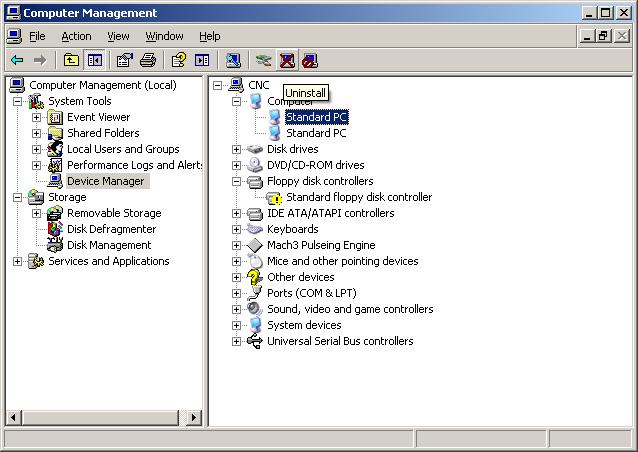Select Mach3 Pulseing Engine entry

point(320,245)
